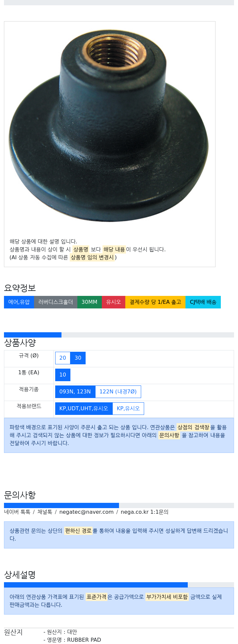Click the nega.co.kr 1:1문의 text
The height and width of the screenshot is (644, 238).
(x=144, y=512)
